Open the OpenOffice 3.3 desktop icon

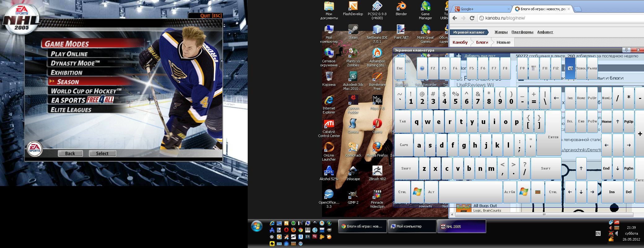[329, 199]
